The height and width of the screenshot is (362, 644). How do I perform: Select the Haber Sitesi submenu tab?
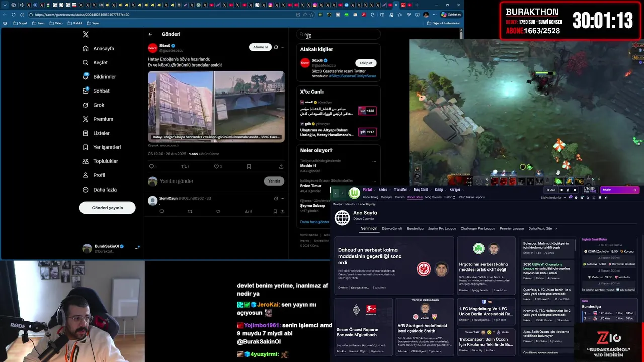point(415,197)
